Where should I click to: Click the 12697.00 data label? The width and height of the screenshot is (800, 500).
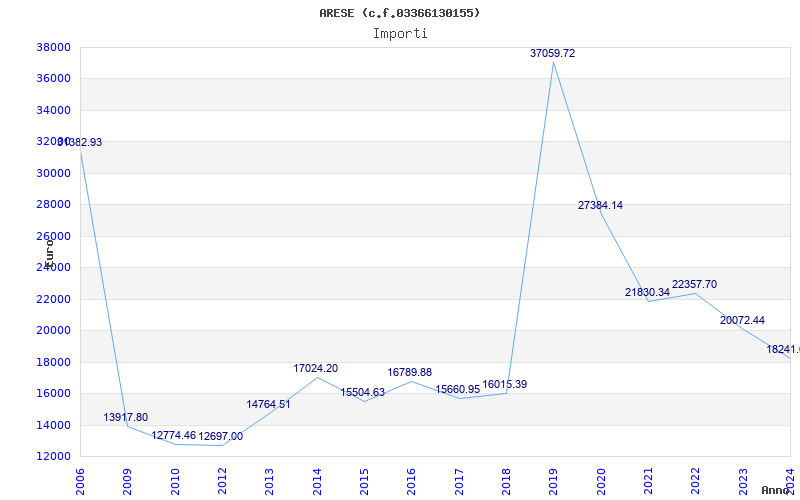[x=220, y=436]
